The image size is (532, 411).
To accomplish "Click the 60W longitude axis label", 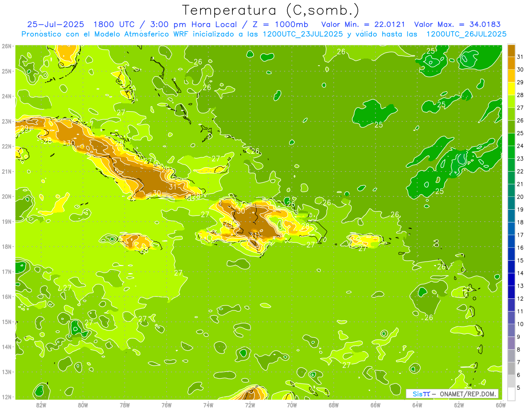I will click(501, 405).
